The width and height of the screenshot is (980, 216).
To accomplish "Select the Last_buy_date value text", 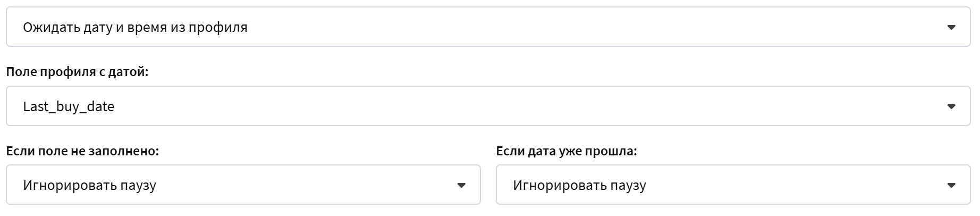I will click(x=69, y=106).
